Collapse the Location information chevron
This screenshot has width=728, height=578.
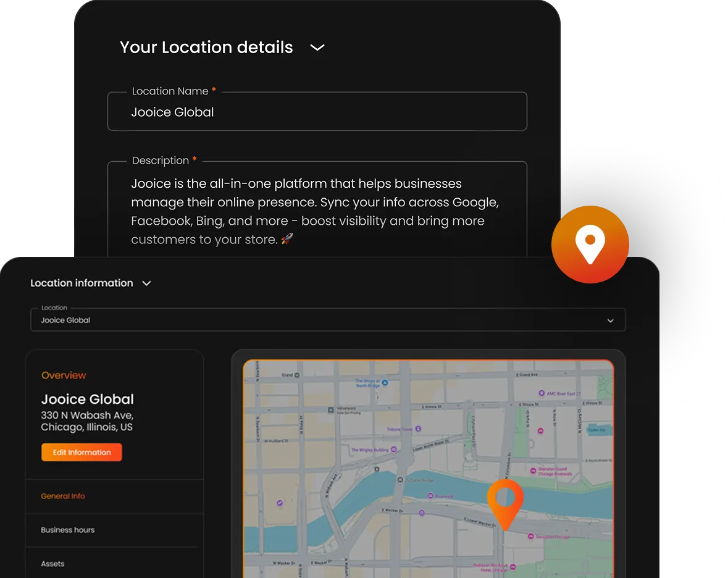[147, 283]
